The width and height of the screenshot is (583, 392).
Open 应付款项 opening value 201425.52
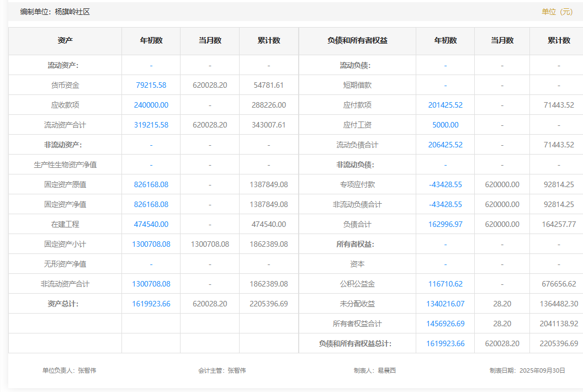tap(445, 105)
